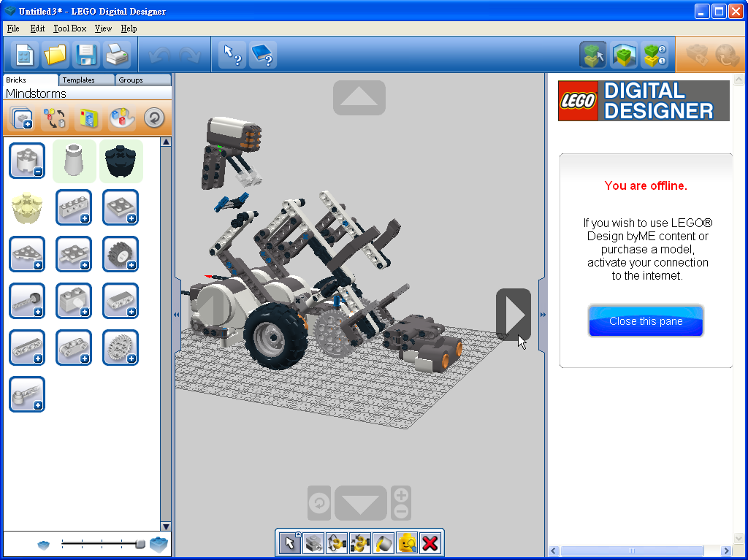748x560 pixels.
Task: Expand the technic brick with holes category
Action: 74,207
